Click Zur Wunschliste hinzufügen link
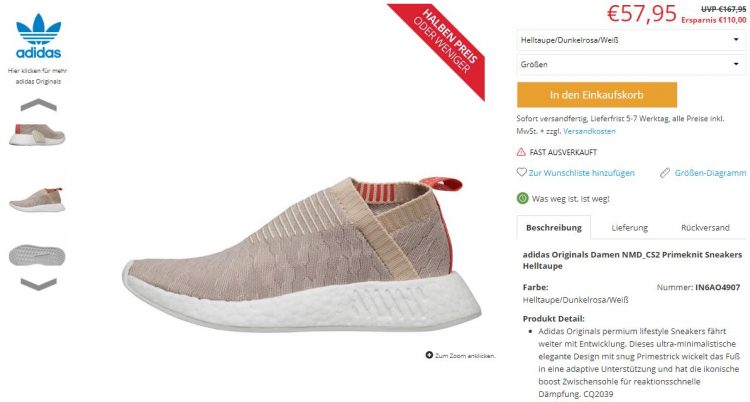The height and width of the screenshot is (402, 750). pos(582,173)
